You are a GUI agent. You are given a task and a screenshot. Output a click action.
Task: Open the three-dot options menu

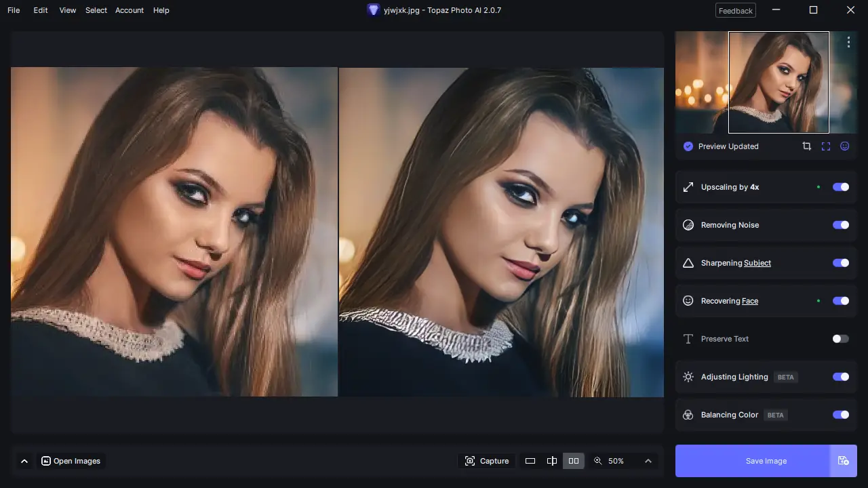click(848, 42)
